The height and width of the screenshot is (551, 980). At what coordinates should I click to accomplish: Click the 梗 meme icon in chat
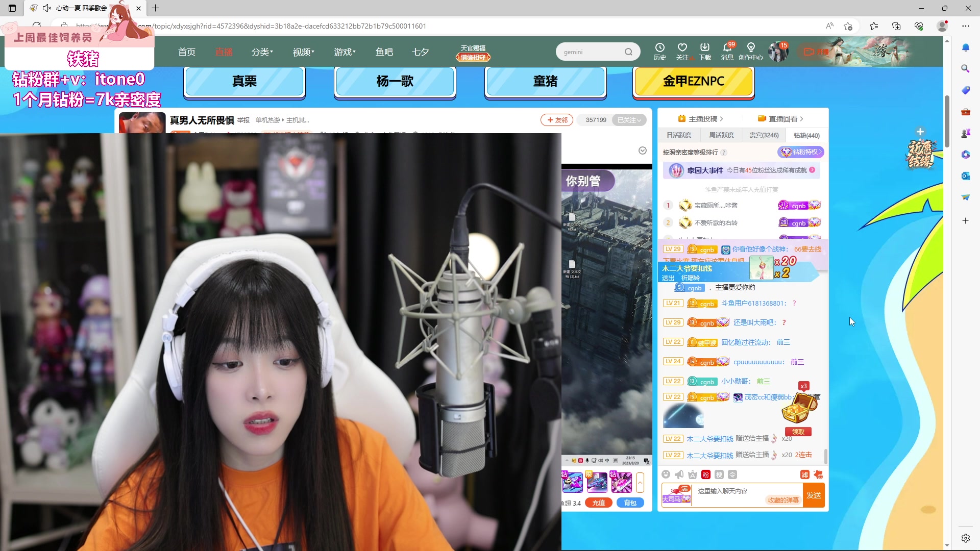click(x=719, y=474)
